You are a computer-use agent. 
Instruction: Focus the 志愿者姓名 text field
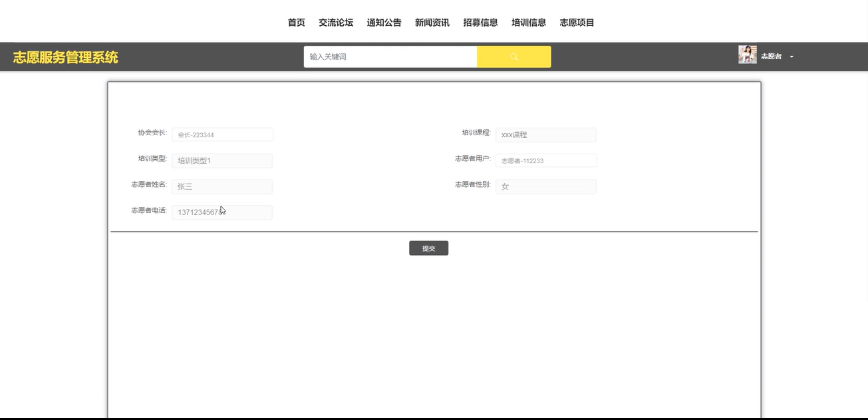222,186
